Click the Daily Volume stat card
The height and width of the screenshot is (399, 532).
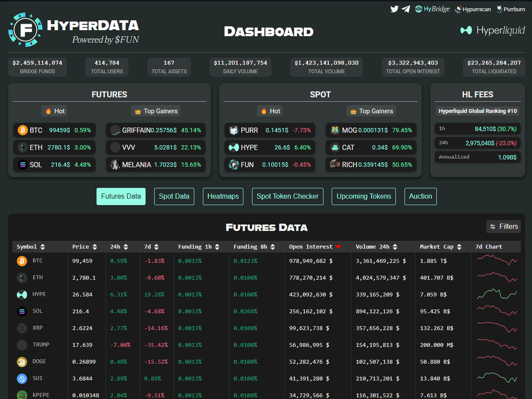(x=240, y=67)
